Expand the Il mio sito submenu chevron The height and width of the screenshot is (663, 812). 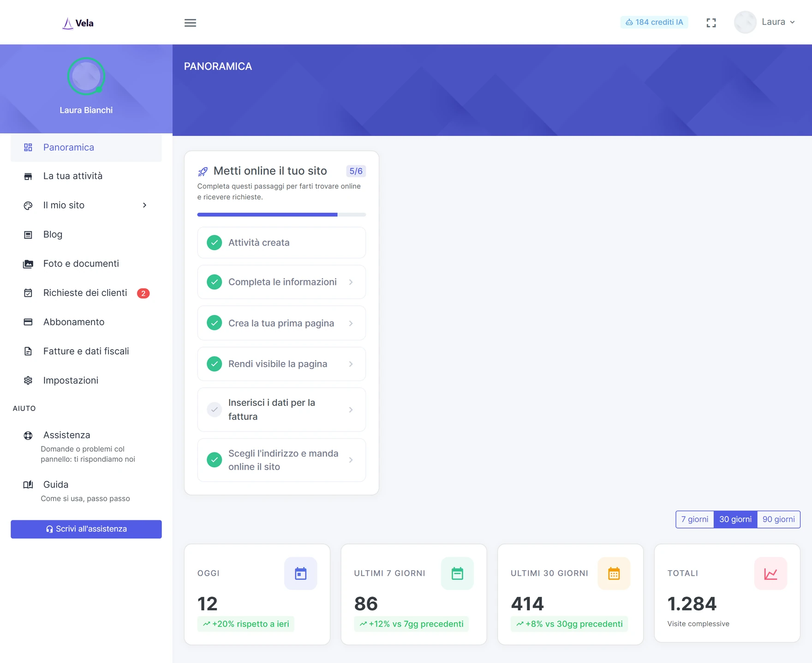(x=144, y=205)
